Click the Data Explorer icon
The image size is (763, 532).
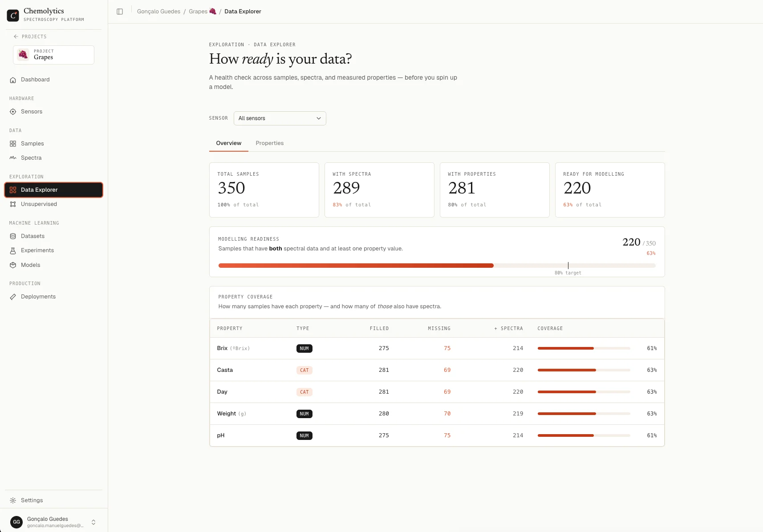coord(13,190)
